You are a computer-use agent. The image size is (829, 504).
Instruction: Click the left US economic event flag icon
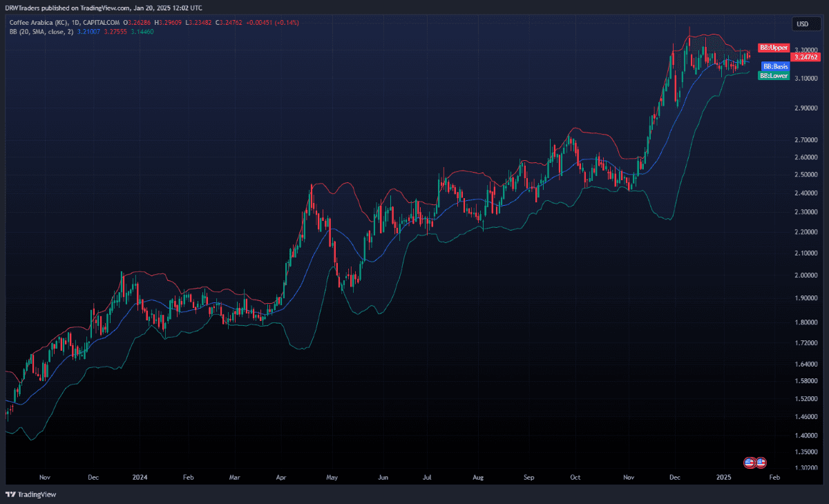point(749,462)
